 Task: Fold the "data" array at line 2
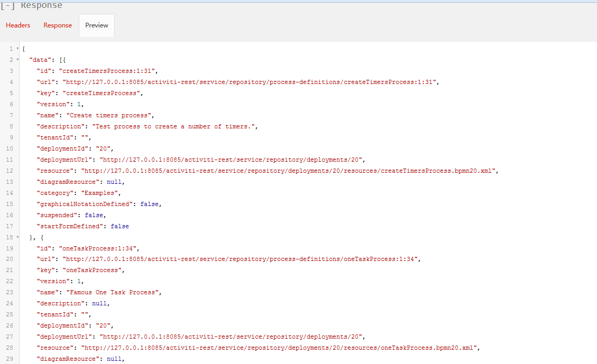(17, 60)
